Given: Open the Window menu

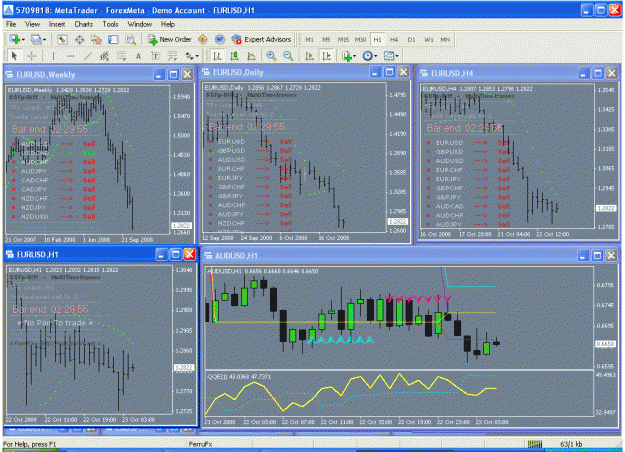Looking at the screenshot, I should point(140,24).
